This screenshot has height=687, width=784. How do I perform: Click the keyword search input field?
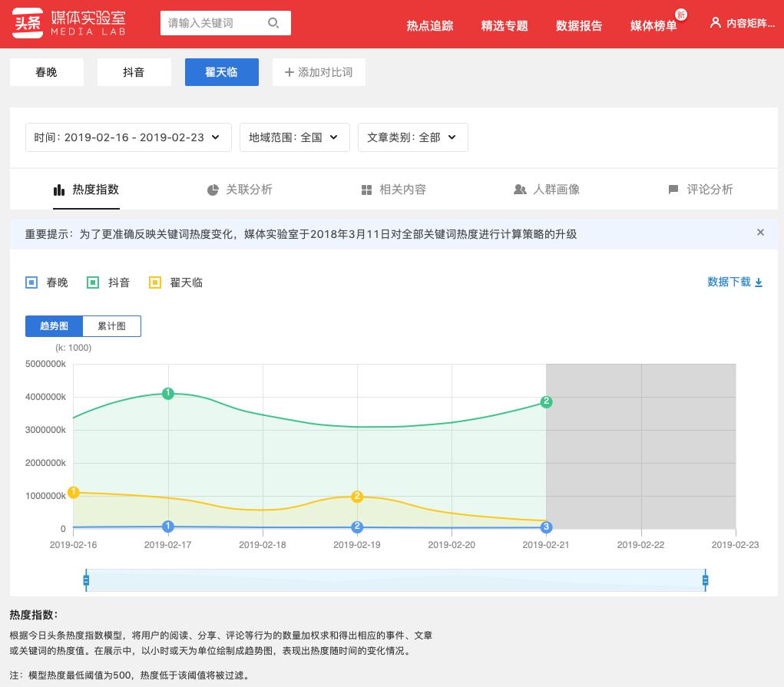coord(215,23)
